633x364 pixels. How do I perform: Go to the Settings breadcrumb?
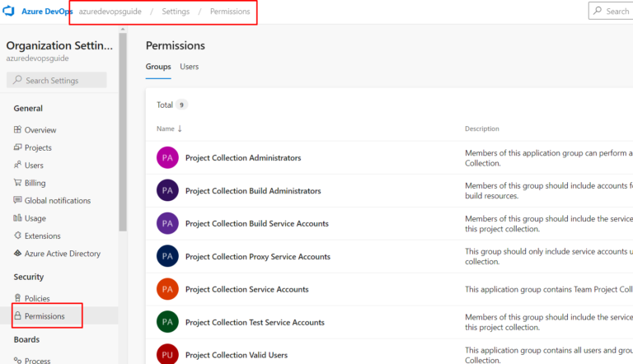[x=176, y=12]
